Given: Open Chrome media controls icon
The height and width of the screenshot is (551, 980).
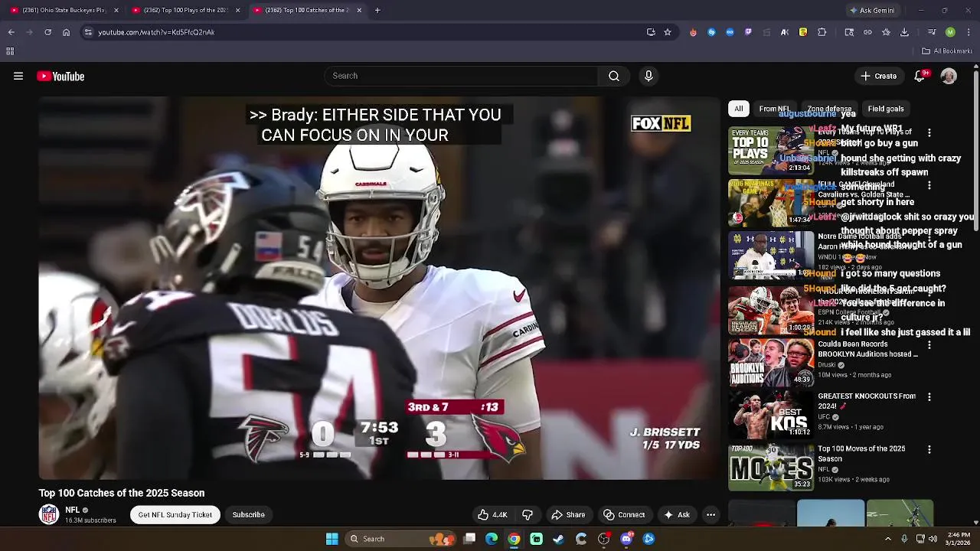Looking at the screenshot, I should (x=931, y=32).
